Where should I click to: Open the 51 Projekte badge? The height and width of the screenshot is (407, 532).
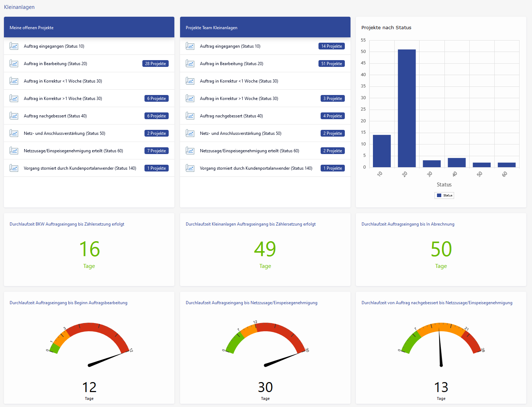(331, 64)
